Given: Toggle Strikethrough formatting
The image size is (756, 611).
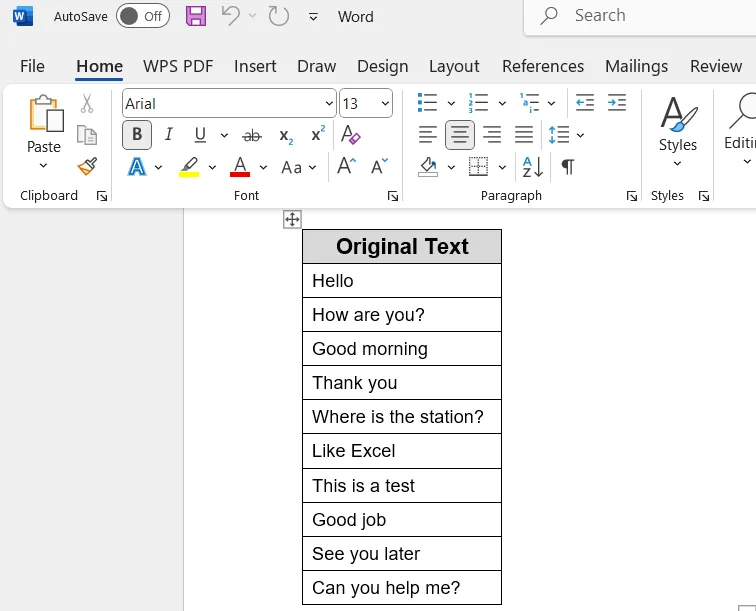Looking at the screenshot, I should [x=252, y=136].
